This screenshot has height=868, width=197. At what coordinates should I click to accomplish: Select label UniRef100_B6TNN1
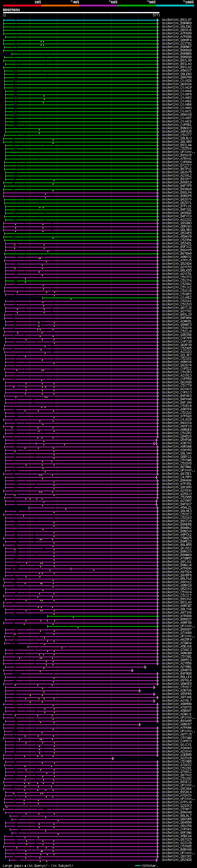click(177, 467)
